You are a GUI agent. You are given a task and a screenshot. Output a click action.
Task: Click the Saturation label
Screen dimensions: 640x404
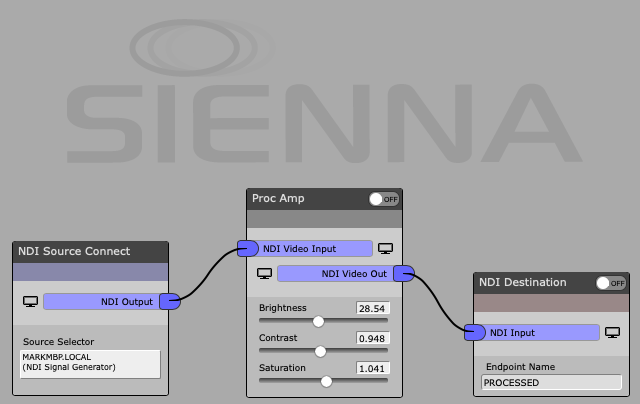pyautogui.click(x=282, y=368)
